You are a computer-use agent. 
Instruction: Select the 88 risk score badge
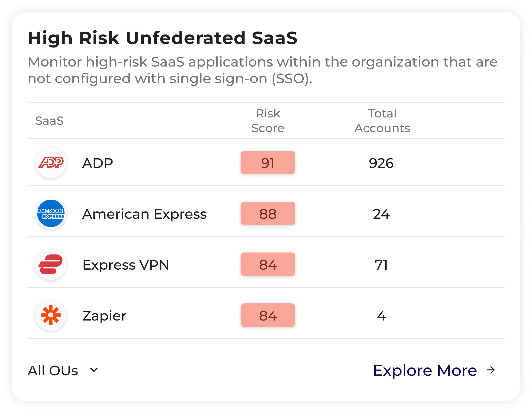tap(268, 213)
